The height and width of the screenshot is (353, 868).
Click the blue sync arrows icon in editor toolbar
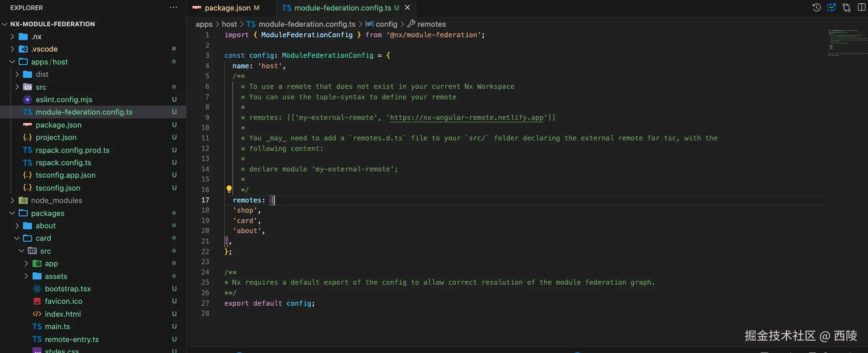click(832, 8)
